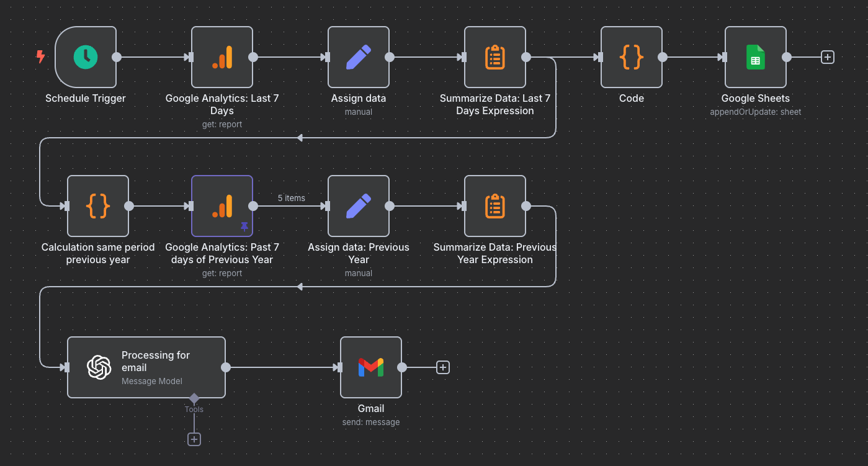Click 'send: message' subtitle under Gmail

(371, 422)
